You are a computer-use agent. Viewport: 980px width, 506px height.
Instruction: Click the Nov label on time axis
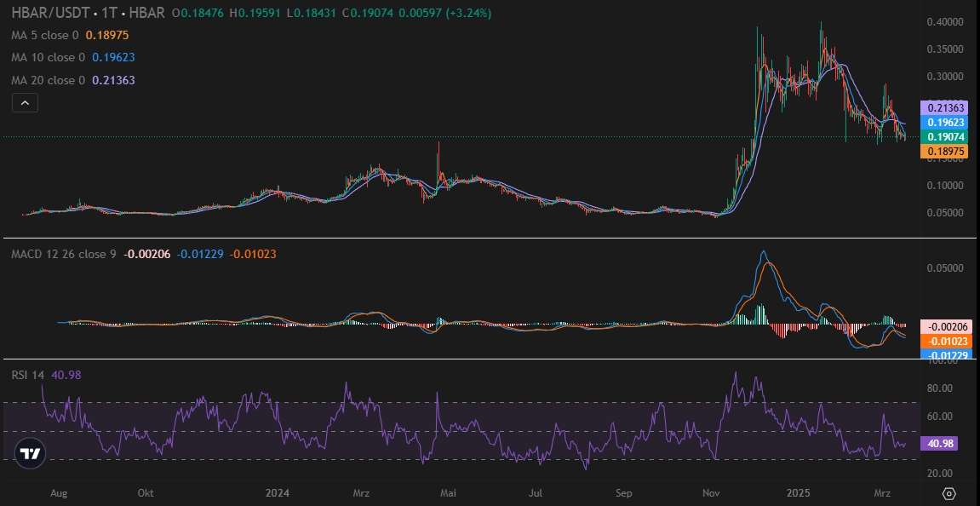pyautogui.click(x=711, y=493)
